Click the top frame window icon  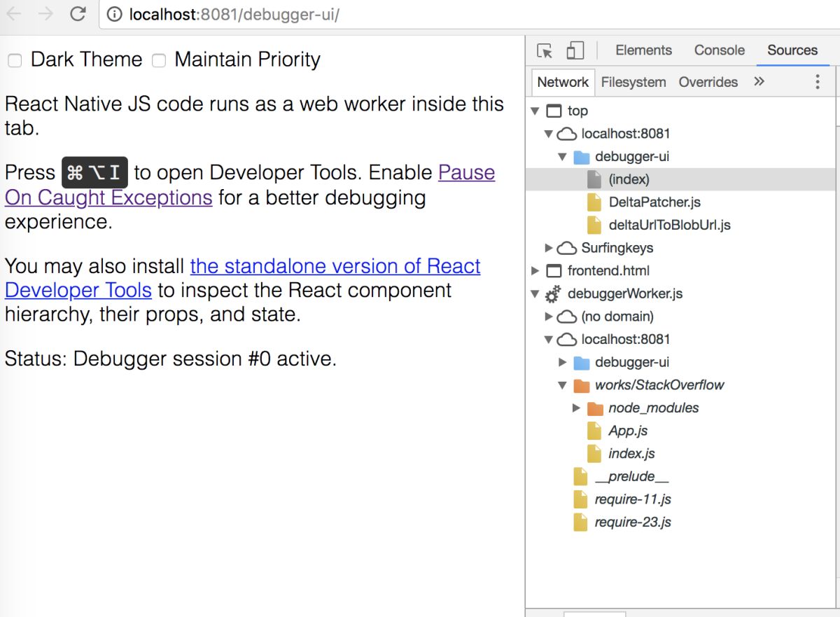[554, 111]
